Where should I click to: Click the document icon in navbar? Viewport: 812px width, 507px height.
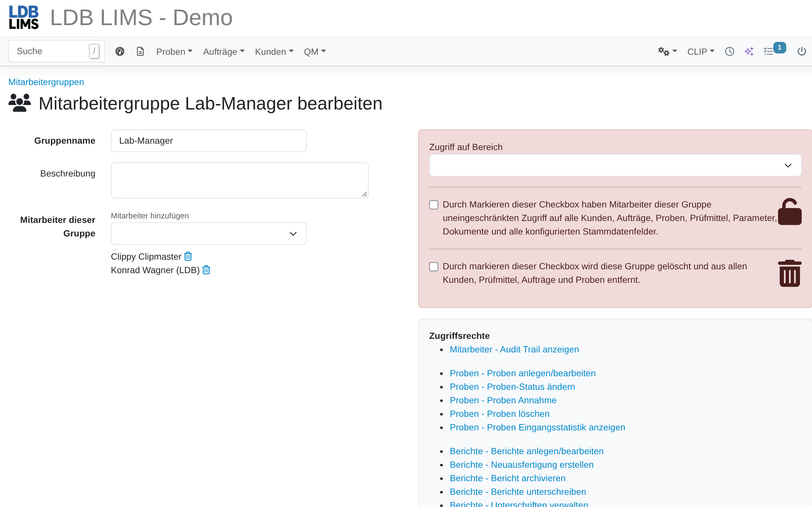pos(140,51)
